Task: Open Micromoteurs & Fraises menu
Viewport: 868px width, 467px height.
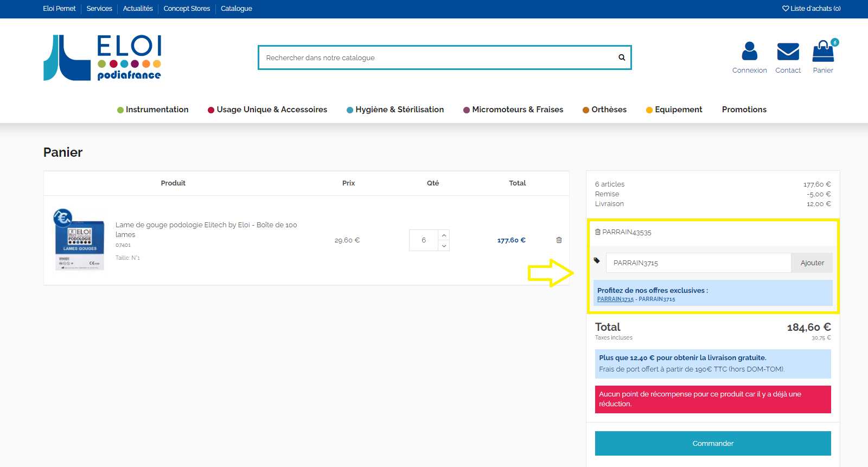Action: click(x=513, y=110)
